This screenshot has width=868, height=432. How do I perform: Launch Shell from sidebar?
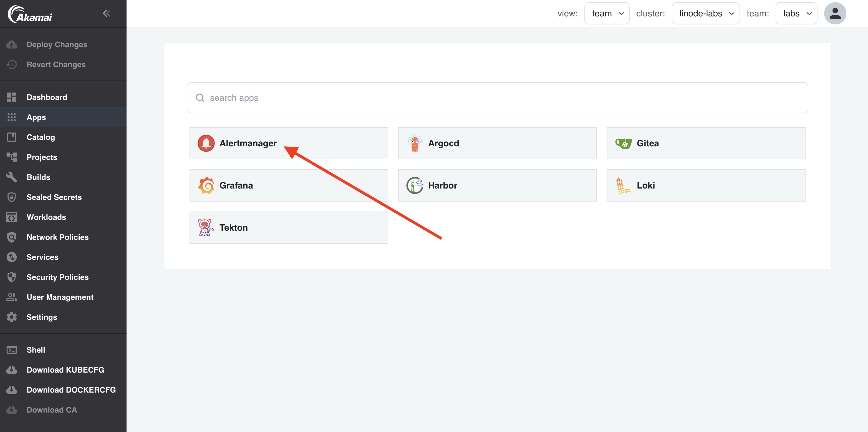(63, 350)
